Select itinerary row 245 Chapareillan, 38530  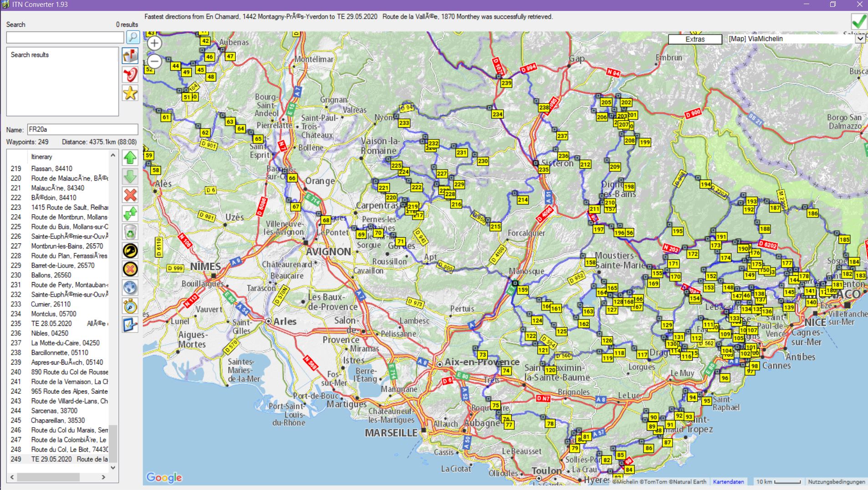pos(58,420)
